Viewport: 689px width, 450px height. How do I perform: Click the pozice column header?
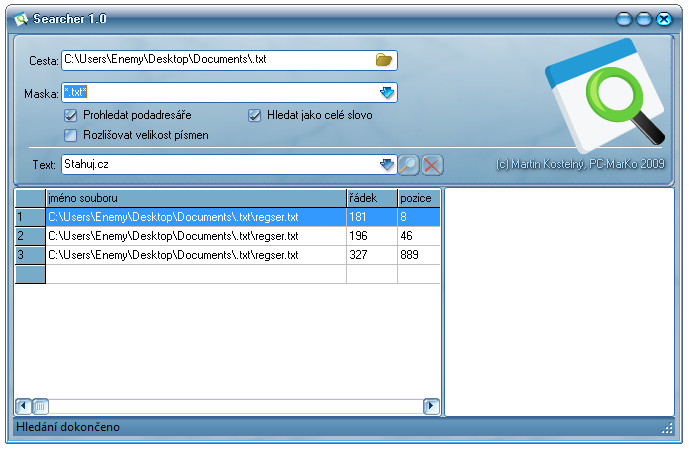coord(419,198)
